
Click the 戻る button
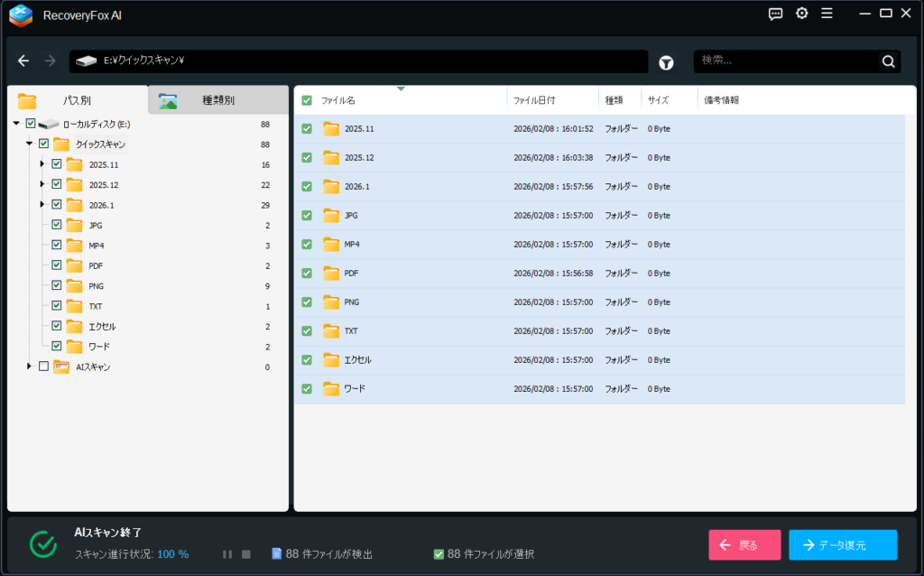coord(744,545)
